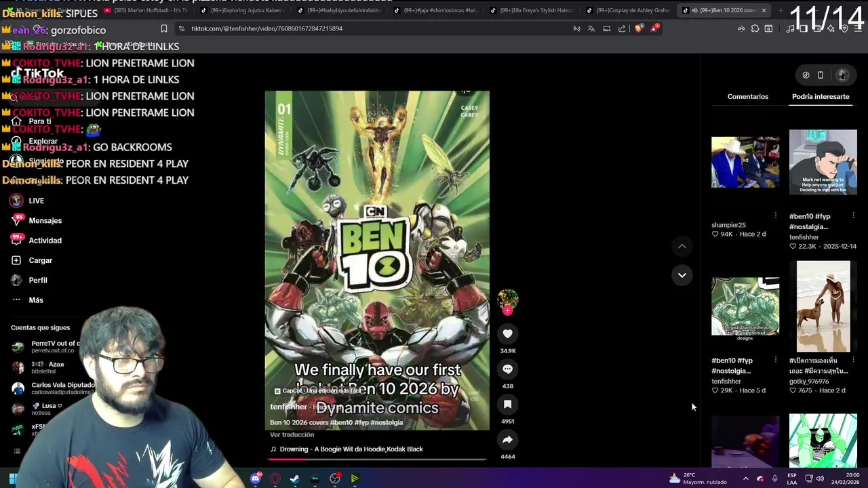Open options menu for gotky_976976 video
Viewport: 868px width, 488px height.
coord(853,360)
